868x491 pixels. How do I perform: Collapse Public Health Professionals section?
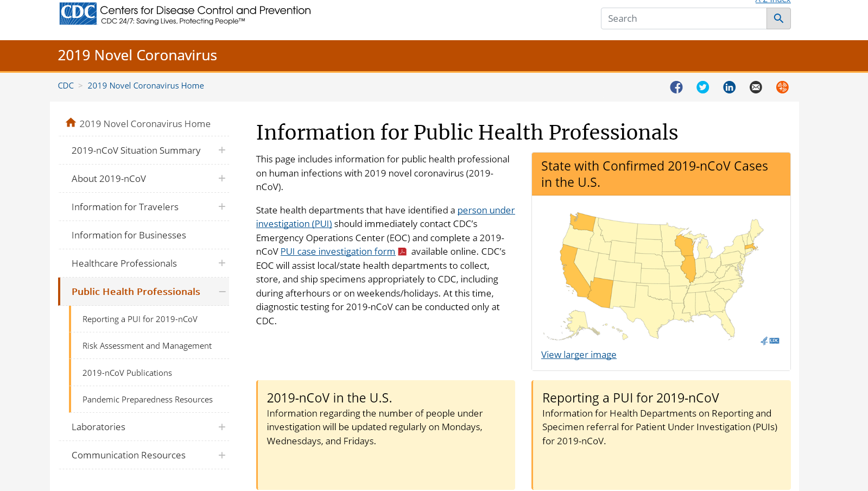point(222,292)
